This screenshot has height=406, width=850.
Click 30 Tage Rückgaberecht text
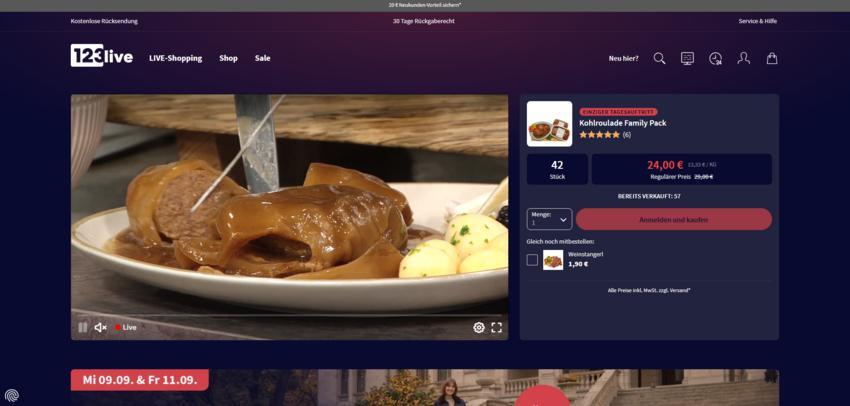(x=424, y=21)
